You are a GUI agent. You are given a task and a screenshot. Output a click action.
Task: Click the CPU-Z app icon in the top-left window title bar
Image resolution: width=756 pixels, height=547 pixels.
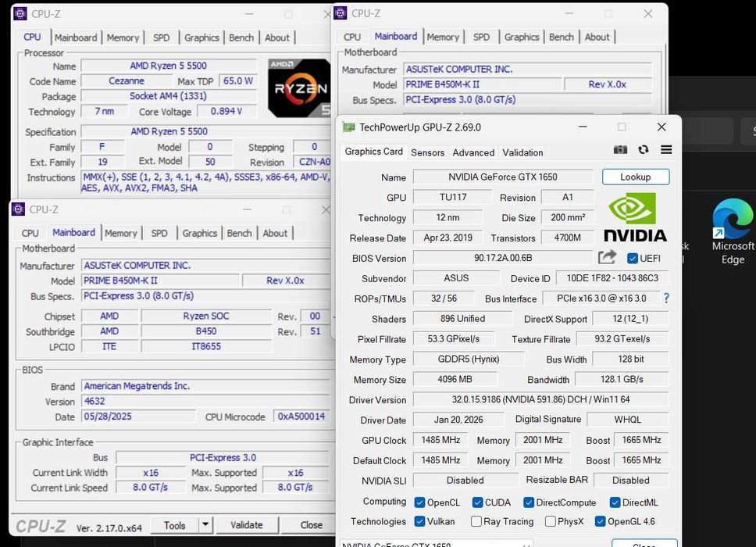[x=20, y=13]
